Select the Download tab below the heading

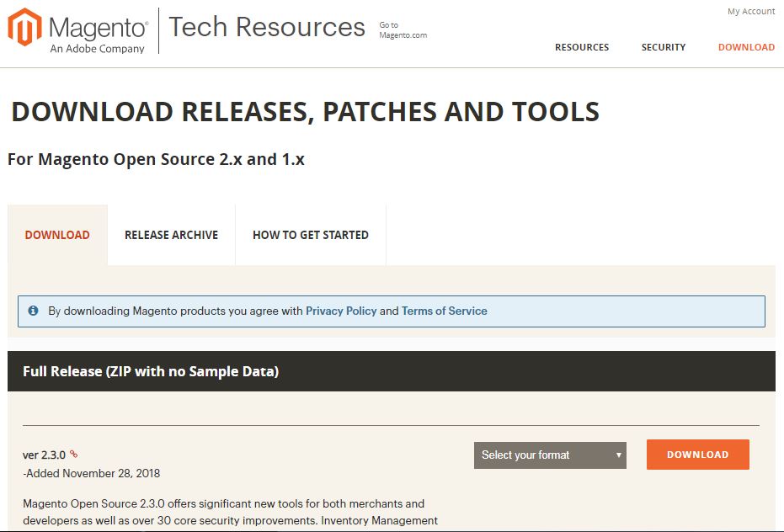coord(57,235)
